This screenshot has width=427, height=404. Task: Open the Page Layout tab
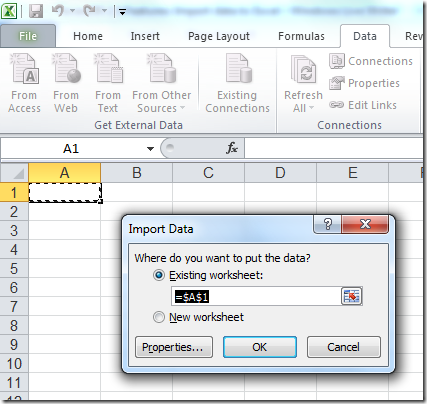(x=219, y=36)
